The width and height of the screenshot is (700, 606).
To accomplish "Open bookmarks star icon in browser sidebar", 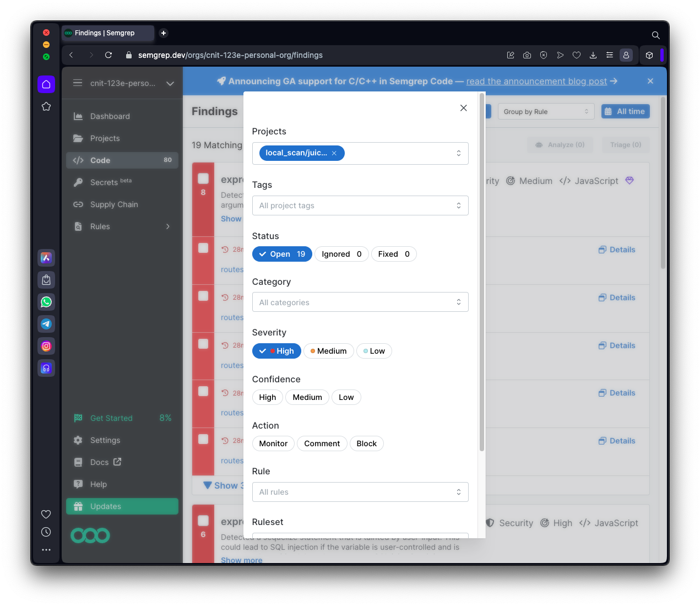I will (x=46, y=106).
